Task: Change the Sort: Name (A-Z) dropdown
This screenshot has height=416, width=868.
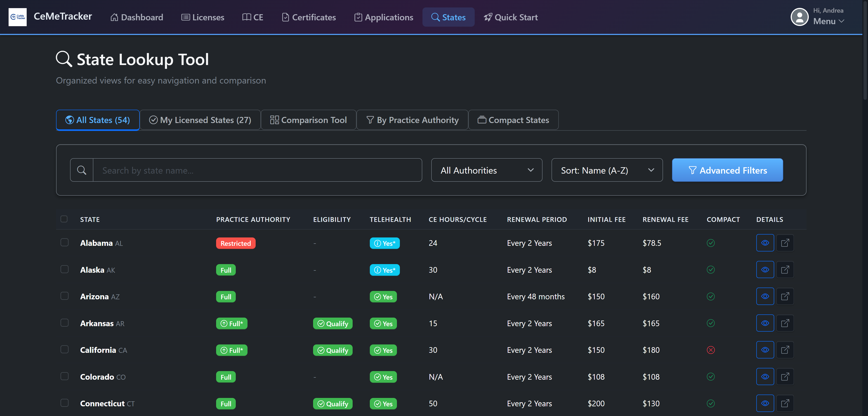Action: (606, 170)
